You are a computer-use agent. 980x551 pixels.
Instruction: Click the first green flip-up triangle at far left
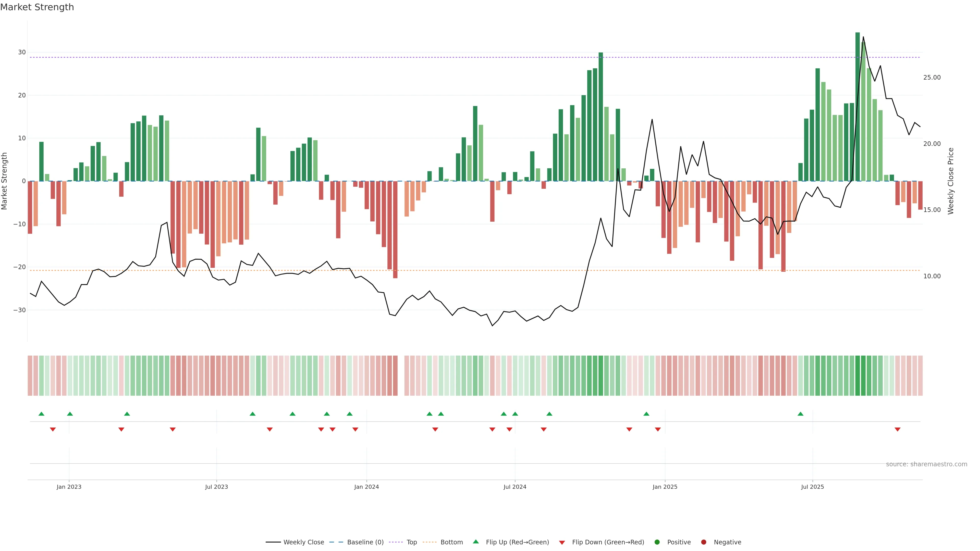pyautogui.click(x=41, y=414)
